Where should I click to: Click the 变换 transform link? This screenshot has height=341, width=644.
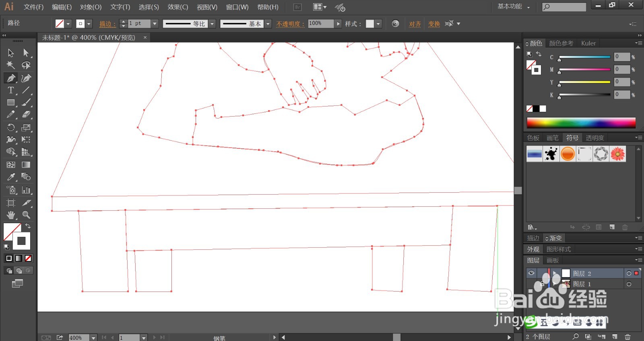coord(434,24)
